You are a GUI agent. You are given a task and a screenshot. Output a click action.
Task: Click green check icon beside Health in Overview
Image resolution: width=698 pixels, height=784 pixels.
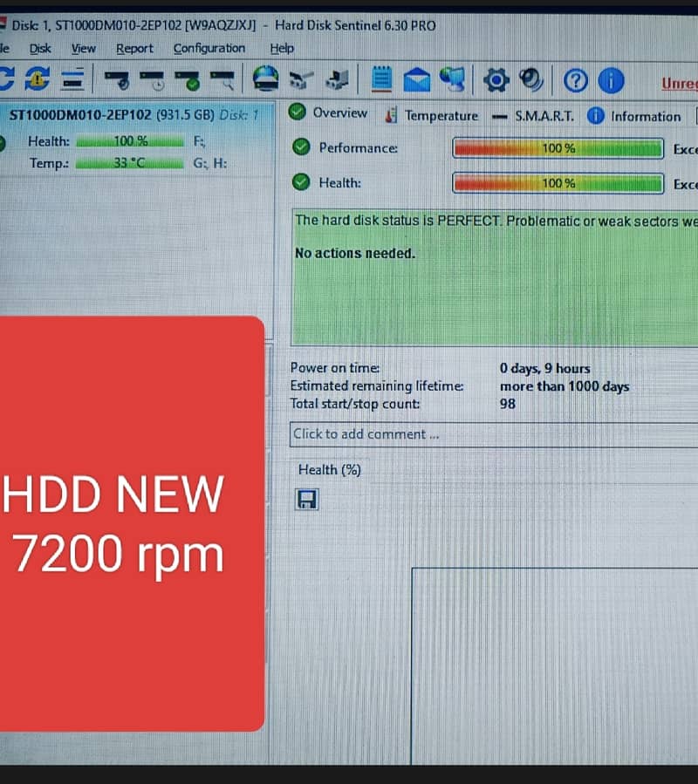[x=301, y=182]
